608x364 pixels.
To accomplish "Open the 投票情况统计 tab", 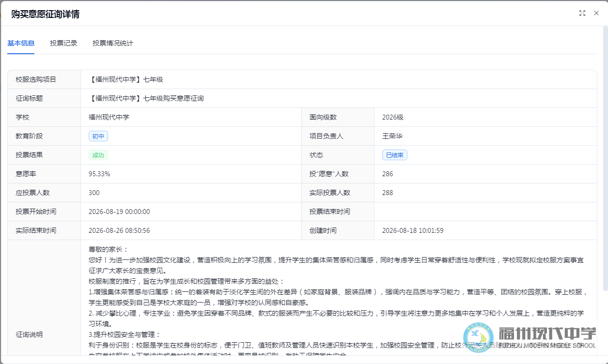I will pos(113,43).
